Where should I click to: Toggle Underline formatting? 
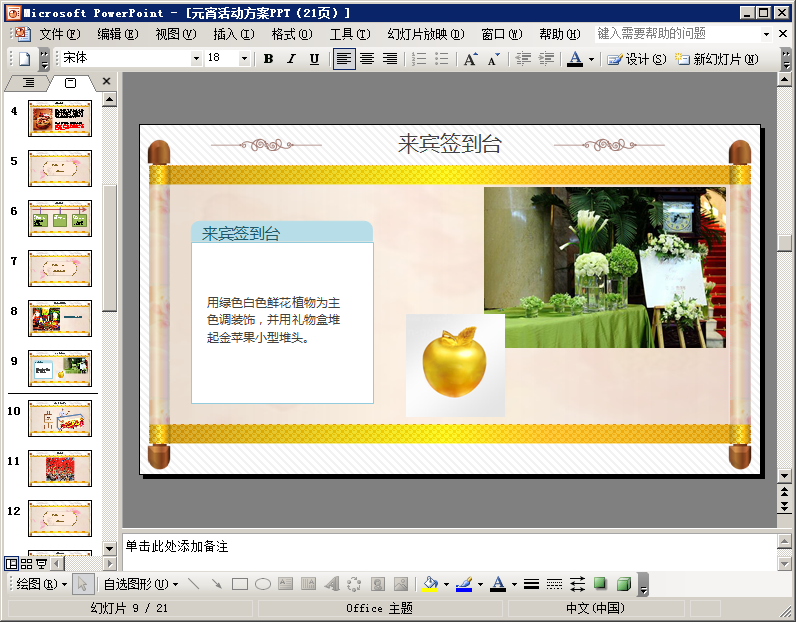[314, 59]
